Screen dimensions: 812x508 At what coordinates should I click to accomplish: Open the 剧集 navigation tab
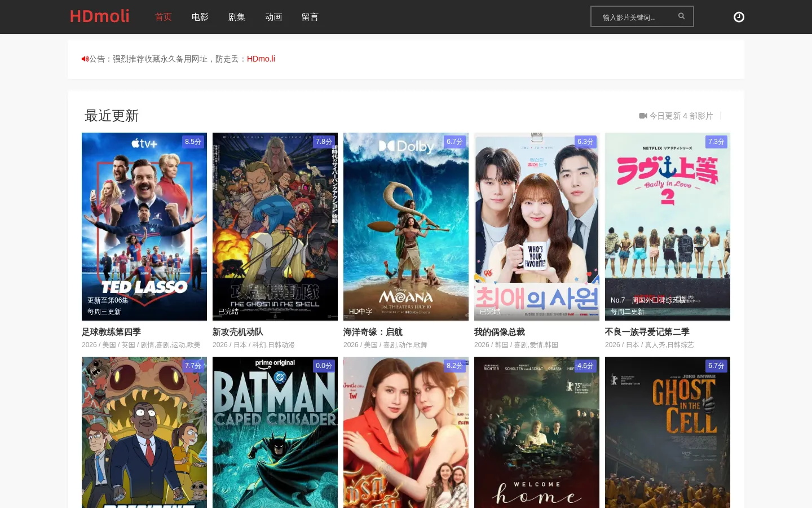click(x=237, y=17)
